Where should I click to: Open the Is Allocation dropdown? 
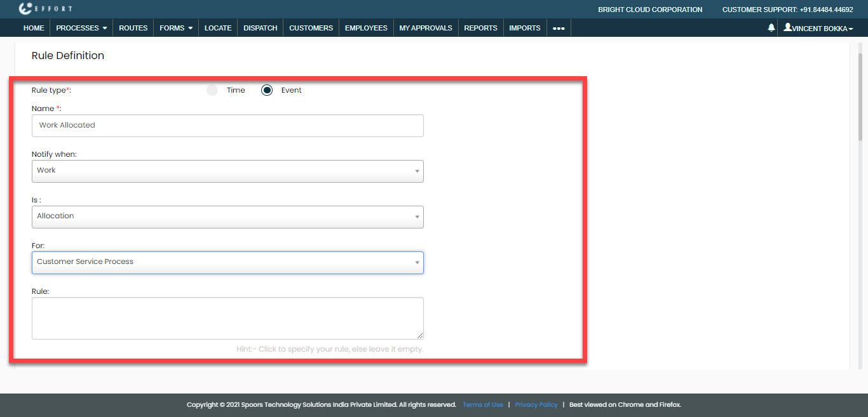tap(227, 216)
